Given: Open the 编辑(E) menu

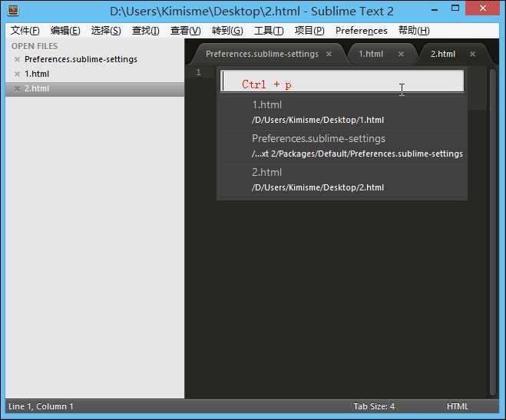Looking at the screenshot, I should (x=65, y=31).
